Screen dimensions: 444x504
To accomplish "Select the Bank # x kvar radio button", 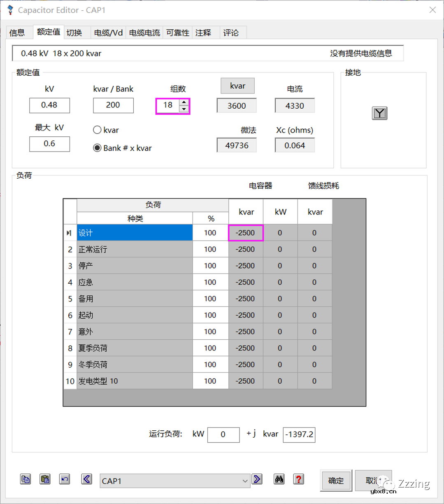I will coord(96,148).
